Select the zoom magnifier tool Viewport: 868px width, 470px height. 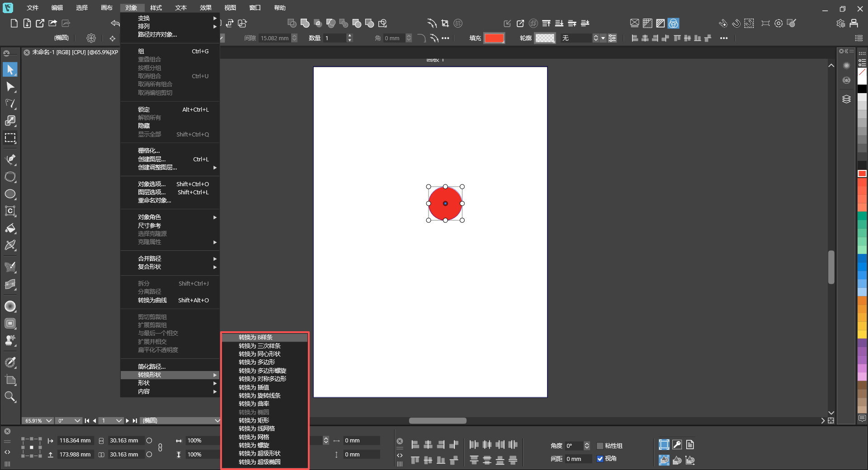coord(10,397)
